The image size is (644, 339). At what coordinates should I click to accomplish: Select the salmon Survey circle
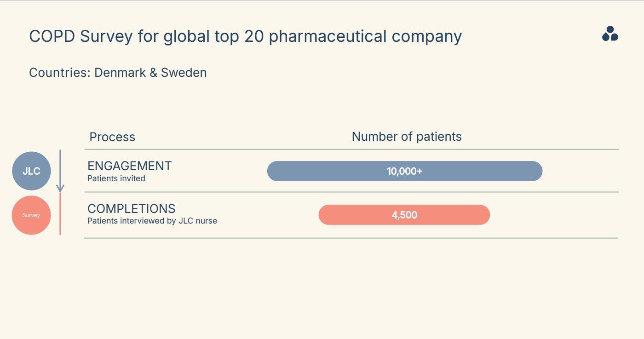click(x=31, y=215)
